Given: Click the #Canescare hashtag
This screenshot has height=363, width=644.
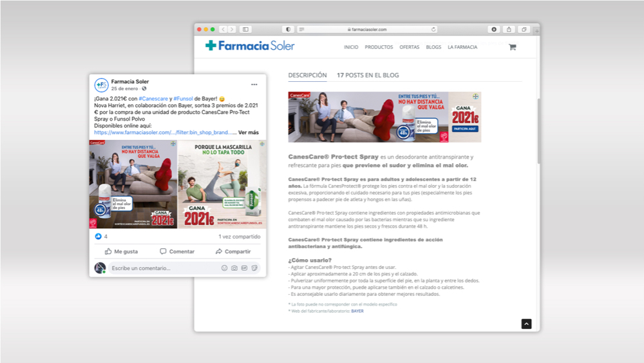Looking at the screenshot, I should click(153, 99).
